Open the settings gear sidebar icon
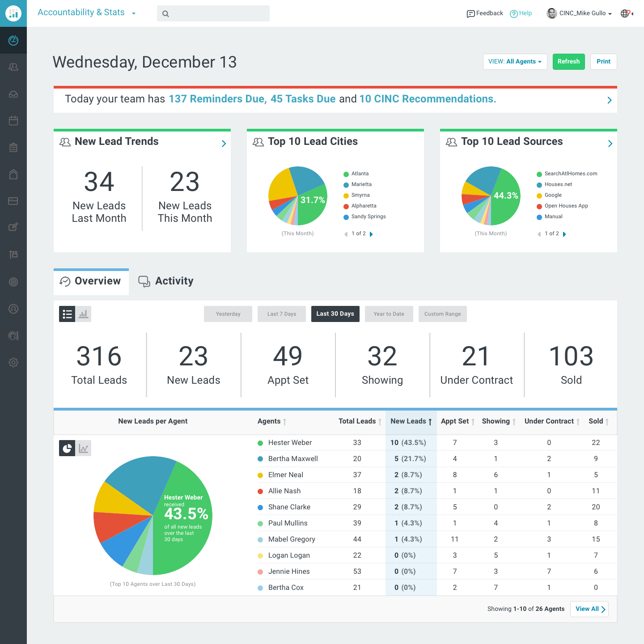Screen dimensions: 644x644 click(13, 362)
